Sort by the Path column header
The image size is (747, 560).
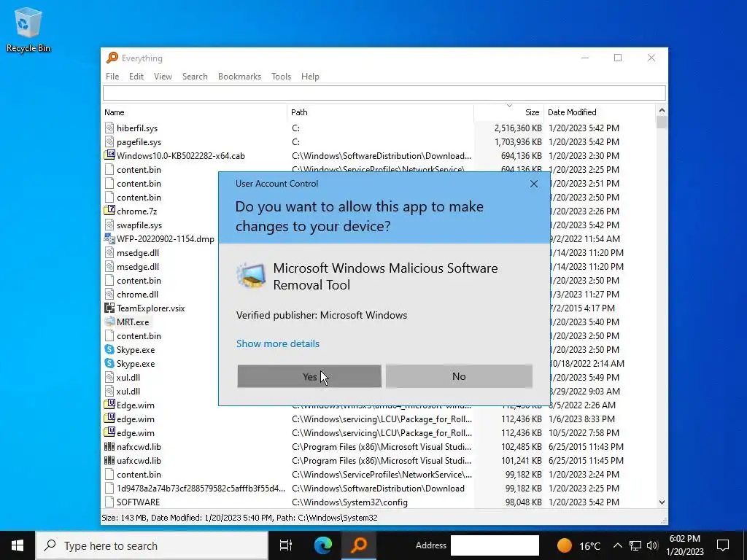click(x=380, y=112)
